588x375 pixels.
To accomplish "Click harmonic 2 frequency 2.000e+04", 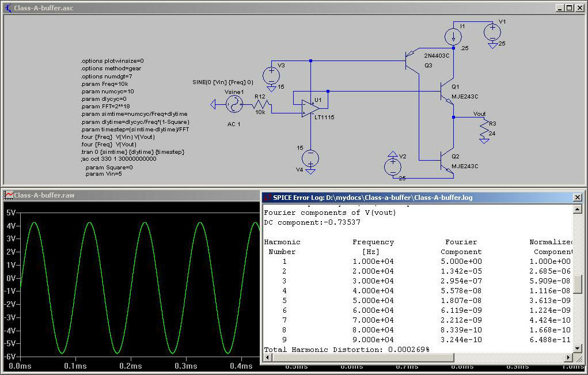I will [373, 271].
